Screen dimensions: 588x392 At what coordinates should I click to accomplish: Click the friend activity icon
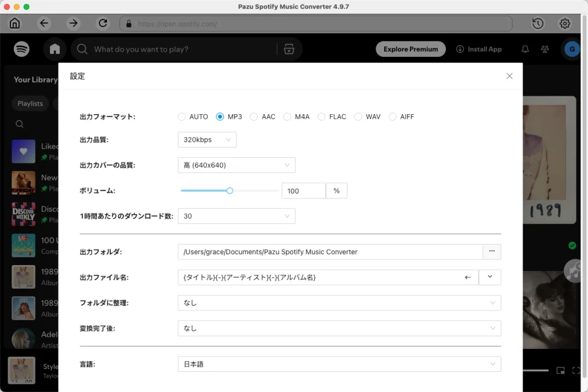544,49
